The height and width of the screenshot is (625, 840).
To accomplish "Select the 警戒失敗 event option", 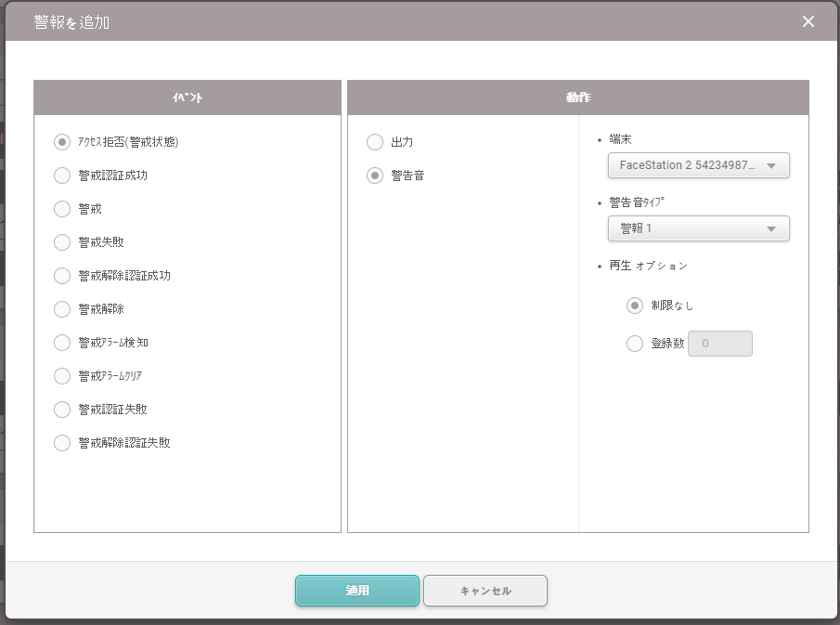I will 62,242.
